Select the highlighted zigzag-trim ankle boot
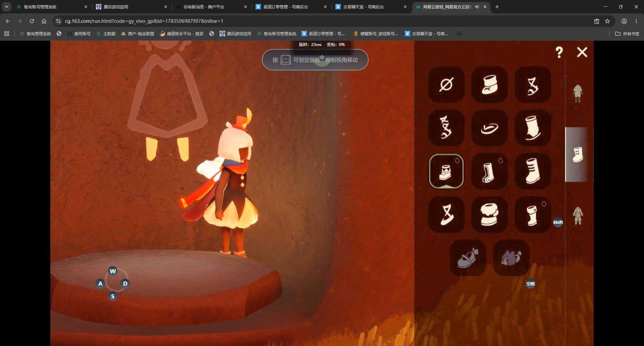The image size is (644, 346). click(x=446, y=171)
